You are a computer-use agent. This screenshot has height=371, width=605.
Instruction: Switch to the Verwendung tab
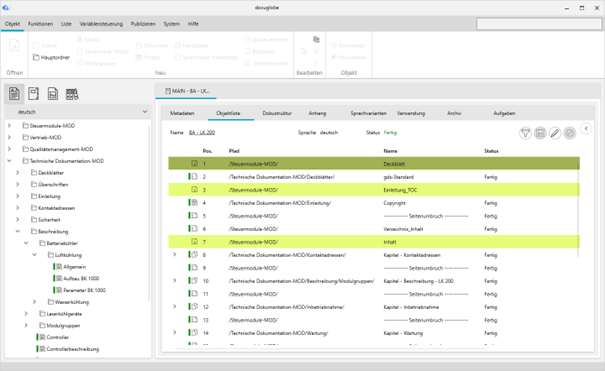click(x=411, y=113)
